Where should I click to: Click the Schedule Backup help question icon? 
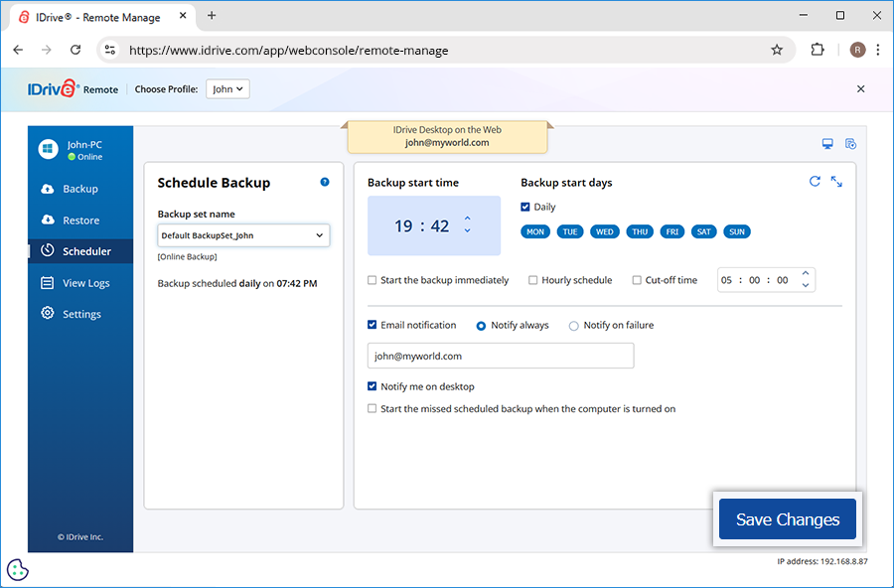click(x=325, y=182)
